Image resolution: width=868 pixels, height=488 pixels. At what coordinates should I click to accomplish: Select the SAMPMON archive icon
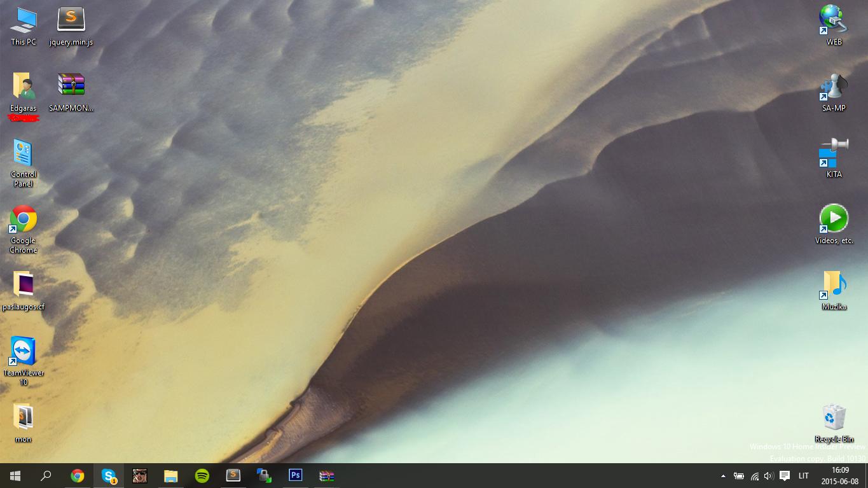coord(71,92)
